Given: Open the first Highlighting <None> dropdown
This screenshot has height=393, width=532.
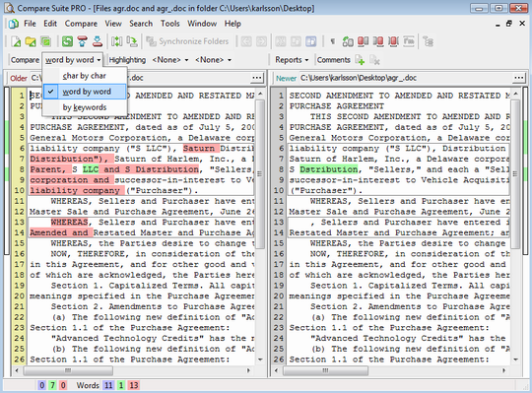Looking at the screenshot, I should 170,60.
